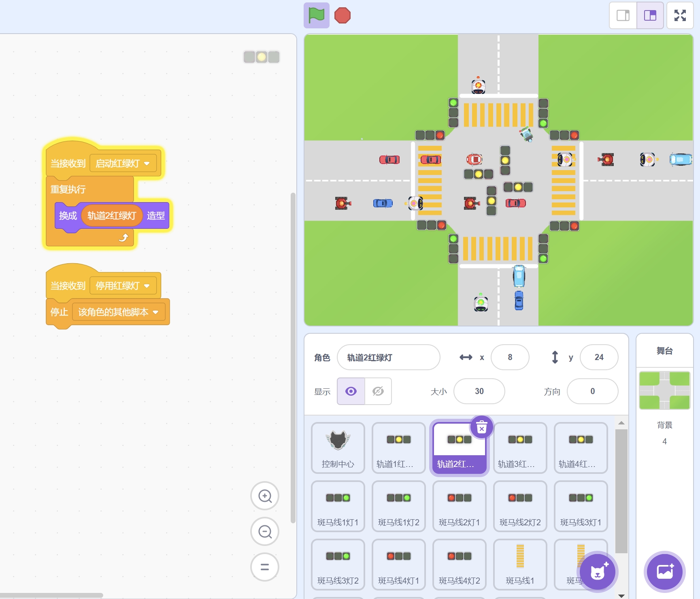Open the 停用红绿灯 message dropdown

coord(147,286)
